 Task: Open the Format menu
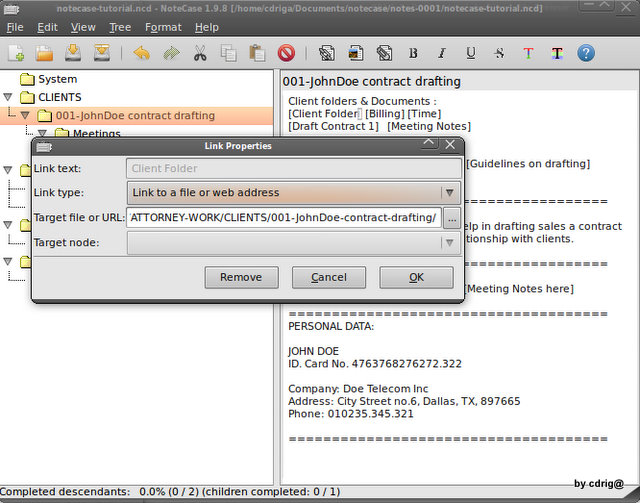163,27
